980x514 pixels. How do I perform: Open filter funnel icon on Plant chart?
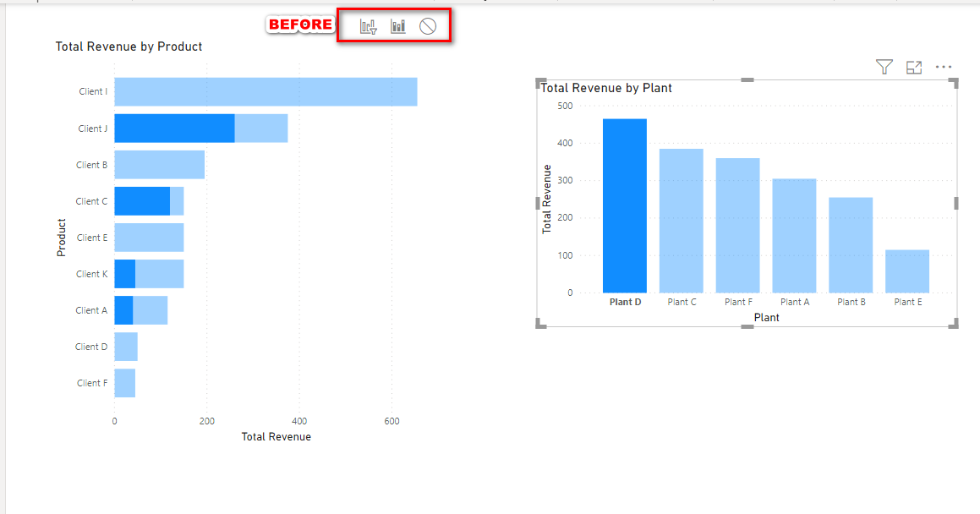point(884,67)
